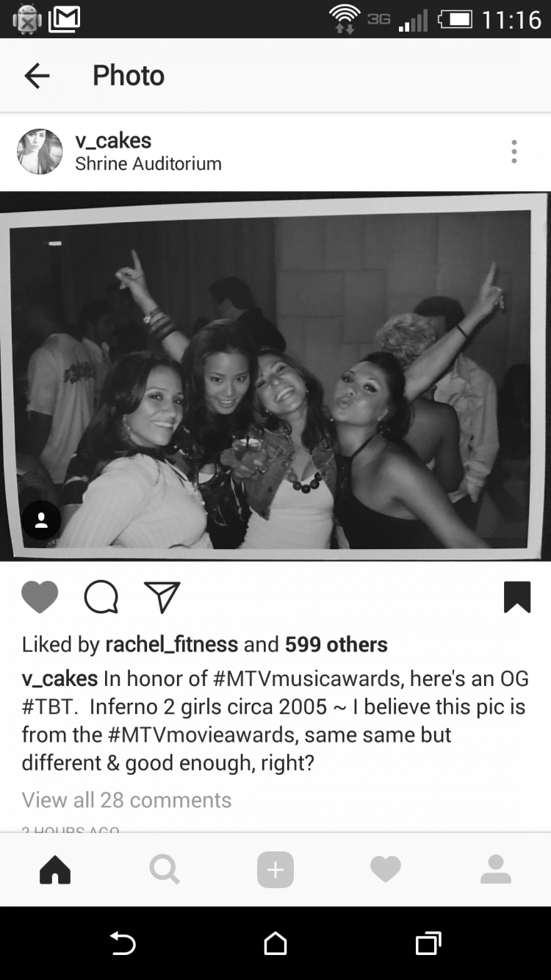Open the Activity heart tab in the bottom bar

coord(386,870)
